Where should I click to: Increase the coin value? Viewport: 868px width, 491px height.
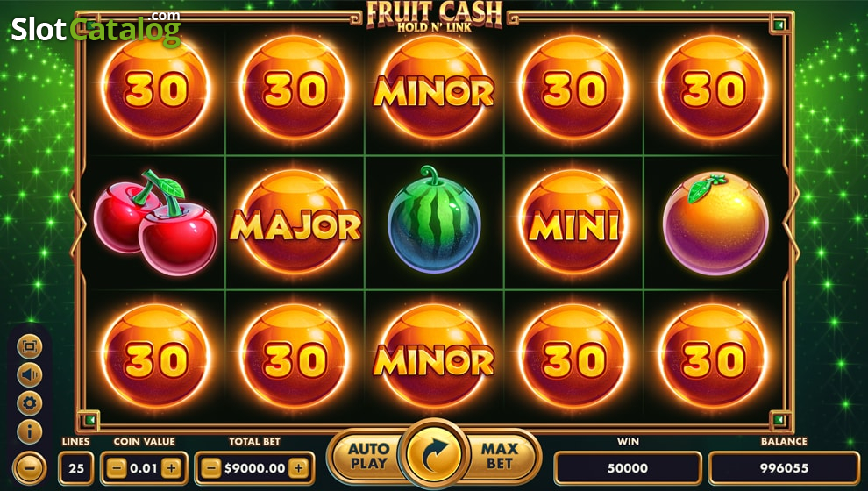point(172,468)
